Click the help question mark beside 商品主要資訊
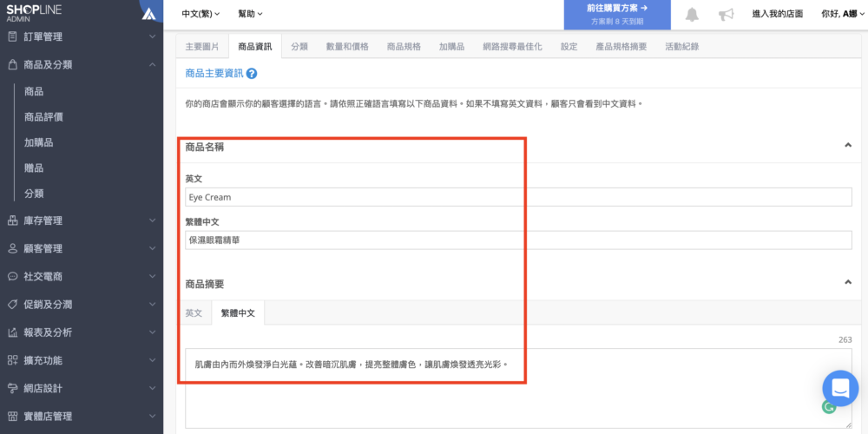Viewport: 868px width, 434px height. coord(252,75)
